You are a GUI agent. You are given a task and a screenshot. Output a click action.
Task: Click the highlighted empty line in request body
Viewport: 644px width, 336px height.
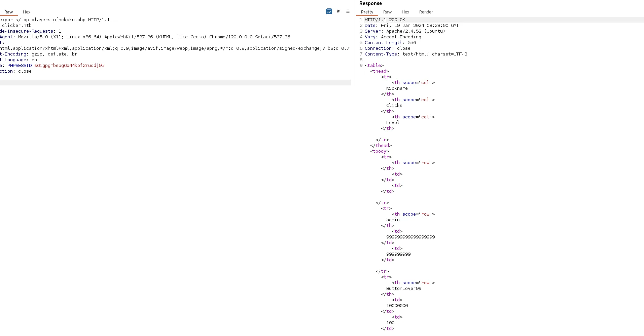[175, 82]
